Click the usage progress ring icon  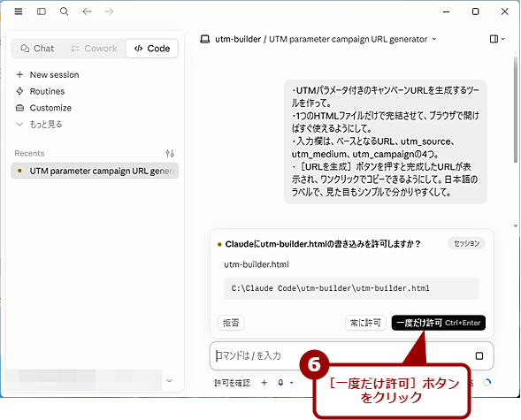487,383
